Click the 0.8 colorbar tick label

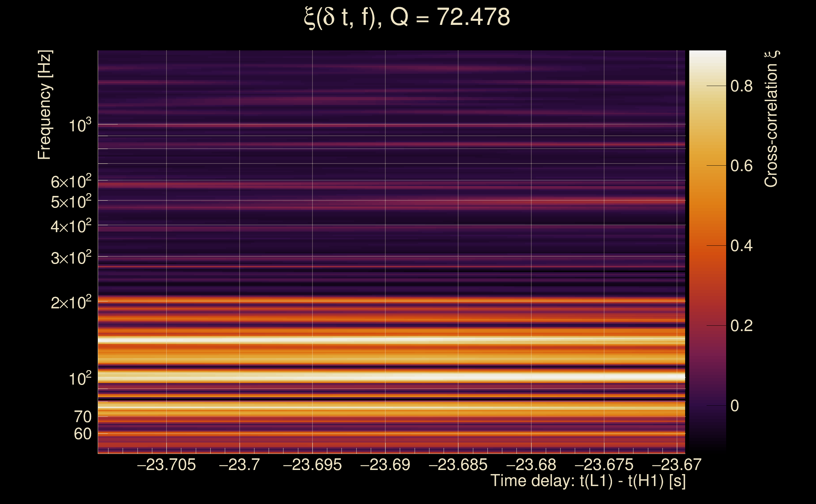tap(741, 86)
